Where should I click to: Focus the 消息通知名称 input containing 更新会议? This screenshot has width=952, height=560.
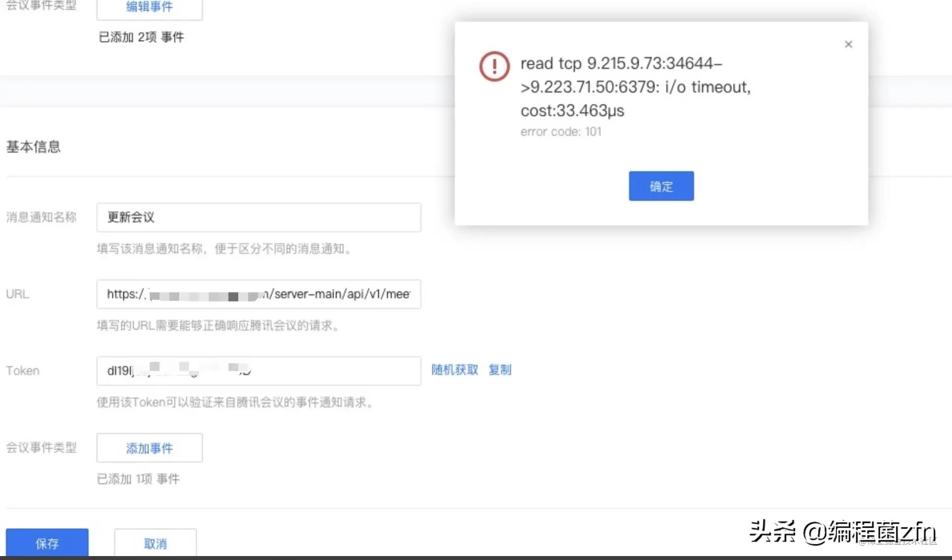tap(258, 218)
